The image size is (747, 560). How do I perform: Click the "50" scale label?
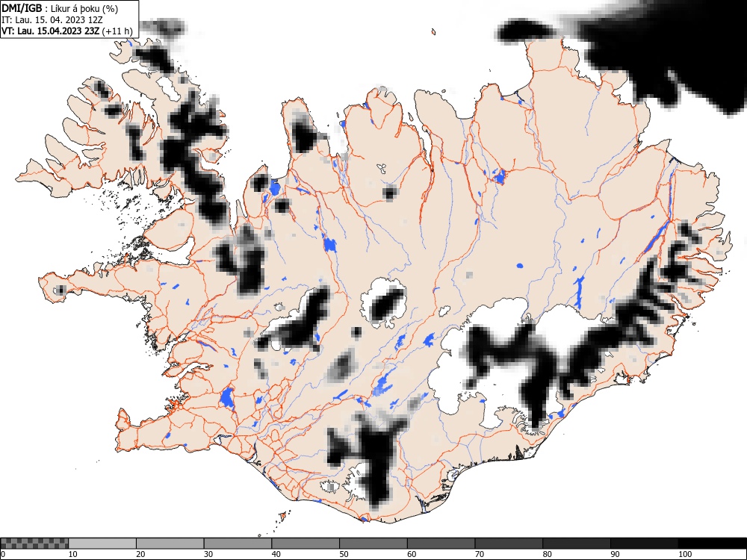pyautogui.click(x=344, y=554)
